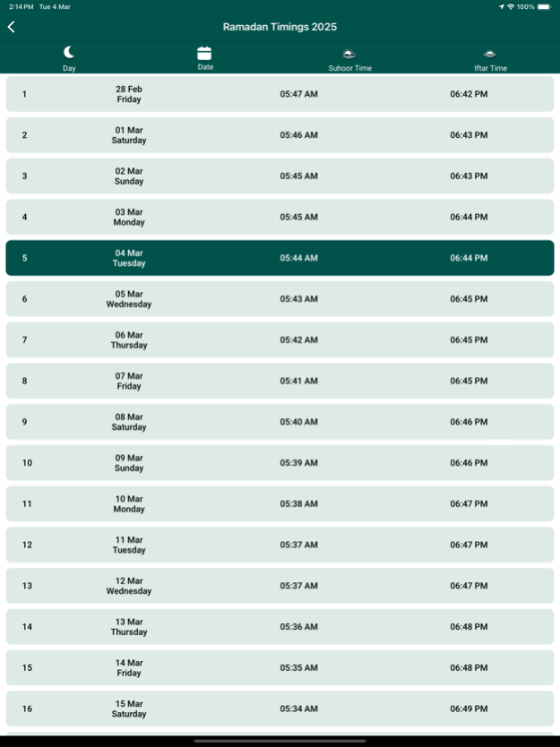
Task: Select the Iftar Time column label
Action: click(x=490, y=68)
